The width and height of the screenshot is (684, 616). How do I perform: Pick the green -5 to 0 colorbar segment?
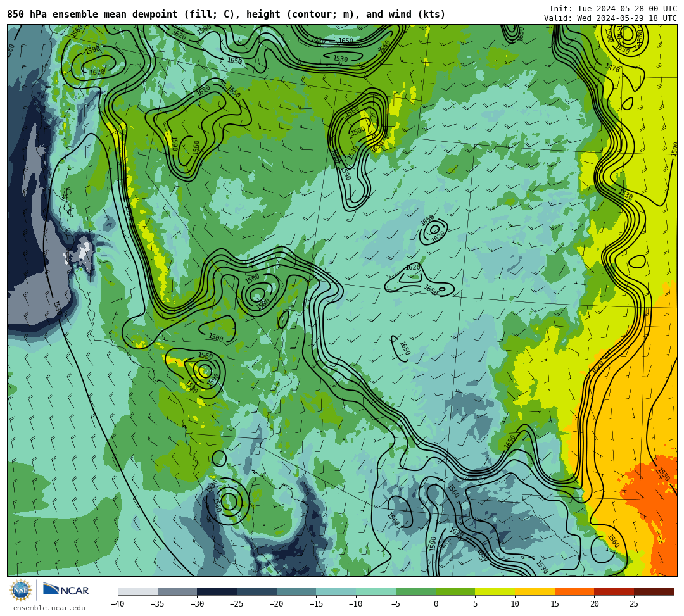point(415,591)
